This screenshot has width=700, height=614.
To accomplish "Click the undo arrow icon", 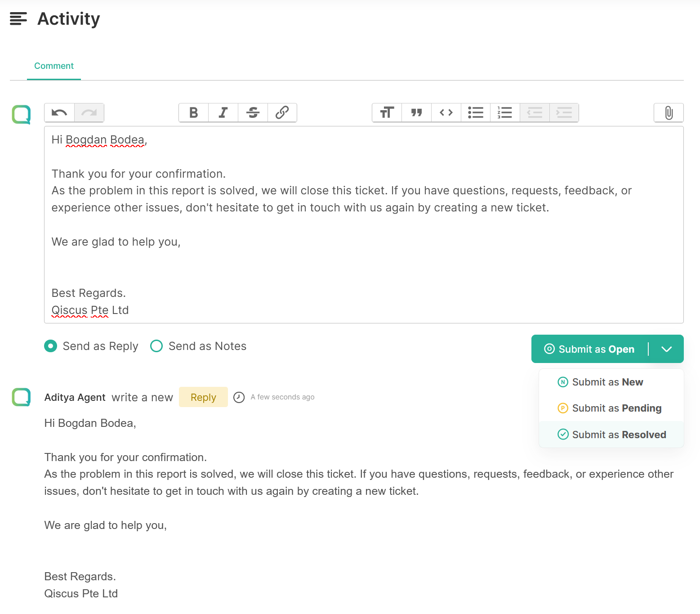I will [59, 112].
